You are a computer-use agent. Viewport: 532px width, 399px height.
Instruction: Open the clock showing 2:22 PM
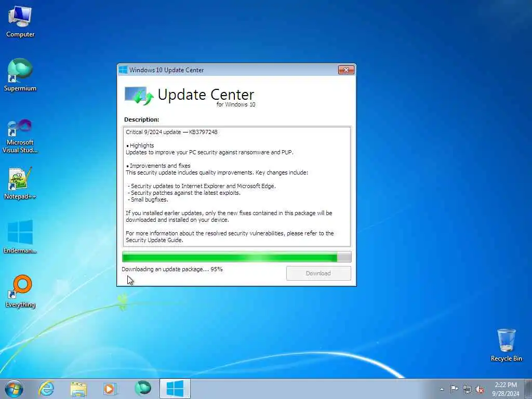click(x=506, y=389)
